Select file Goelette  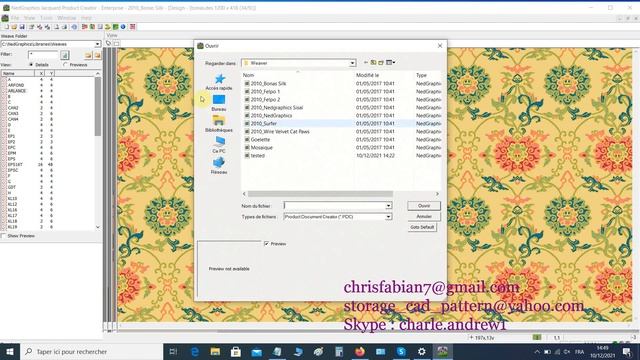coord(258,140)
